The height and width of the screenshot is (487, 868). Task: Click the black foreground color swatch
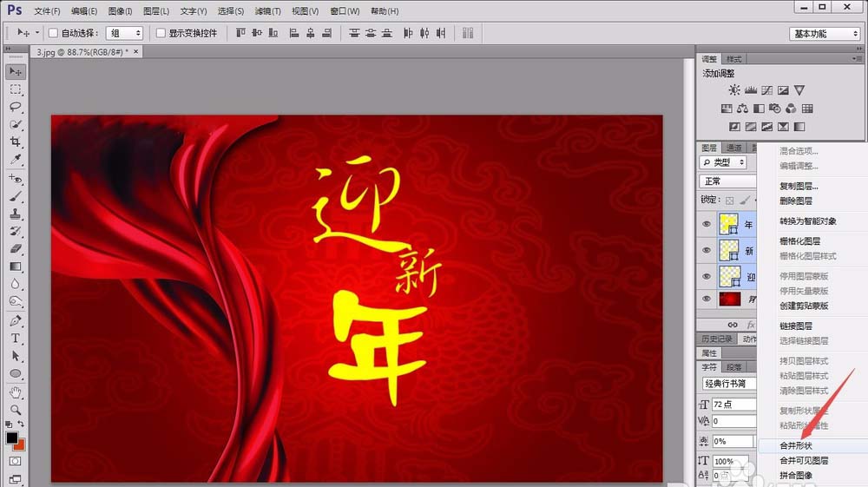pyautogui.click(x=12, y=438)
